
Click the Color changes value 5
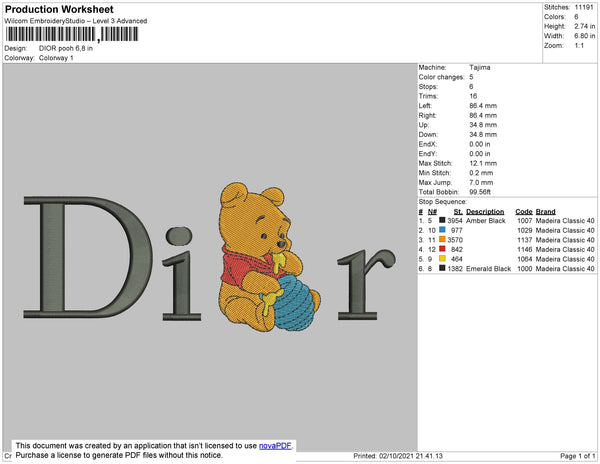[x=471, y=77]
